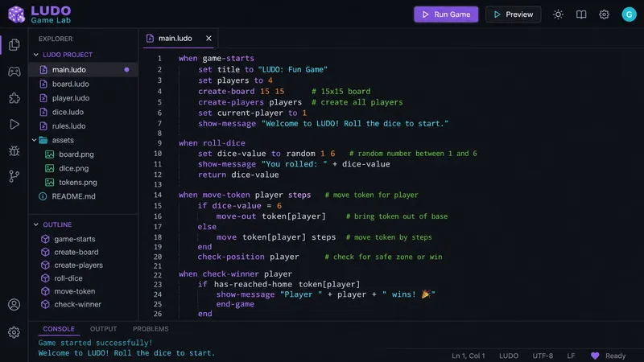The height and width of the screenshot is (362, 644).
Task: Click the roll-dice cube icon in outline
Action: (45, 278)
